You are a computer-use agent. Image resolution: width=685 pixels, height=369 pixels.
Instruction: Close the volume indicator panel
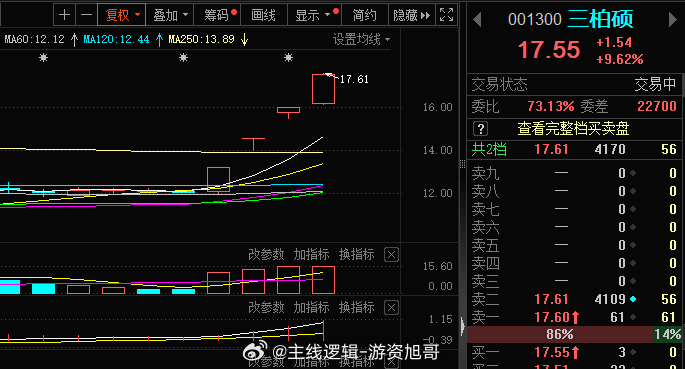pyautogui.click(x=391, y=255)
